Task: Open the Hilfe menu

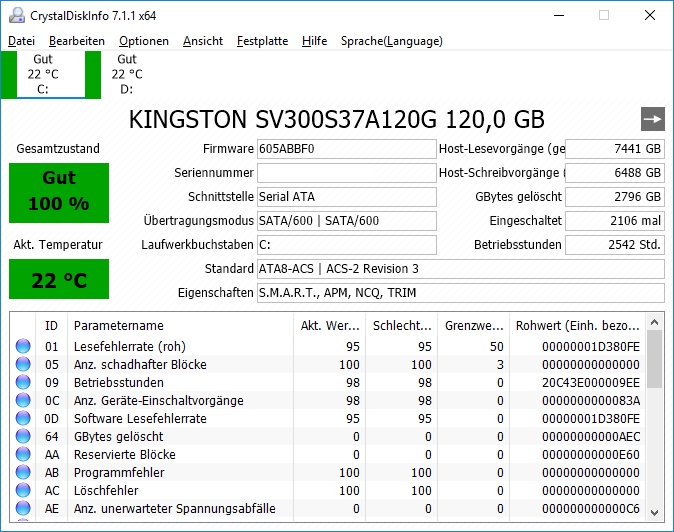Action: click(x=315, y=41)
